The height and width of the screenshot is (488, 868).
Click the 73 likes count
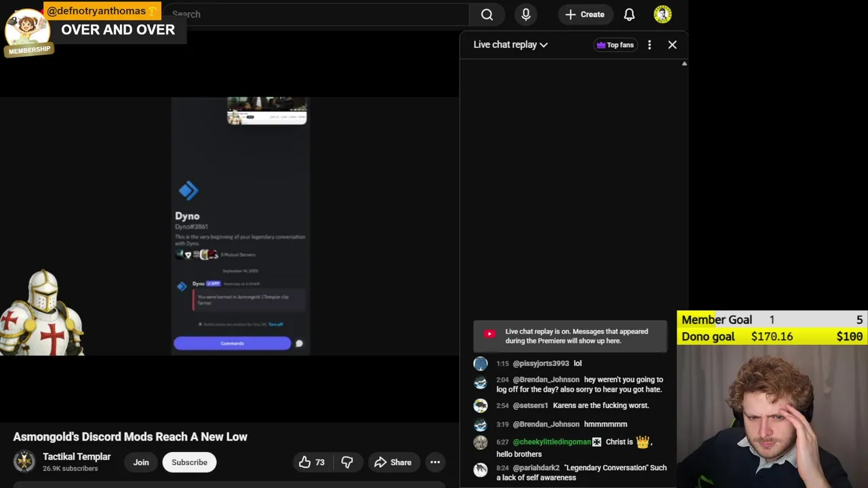[320, 462]
